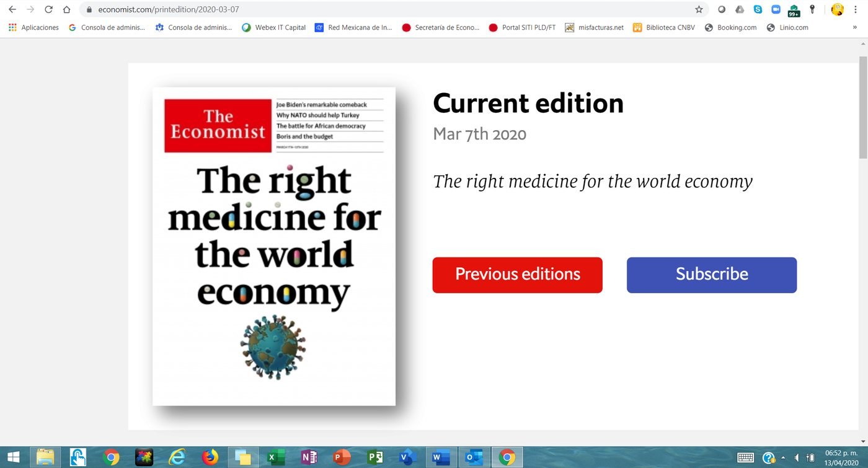
Task: Open the Linio.com bookmark
Action: [x=787, y=27]
